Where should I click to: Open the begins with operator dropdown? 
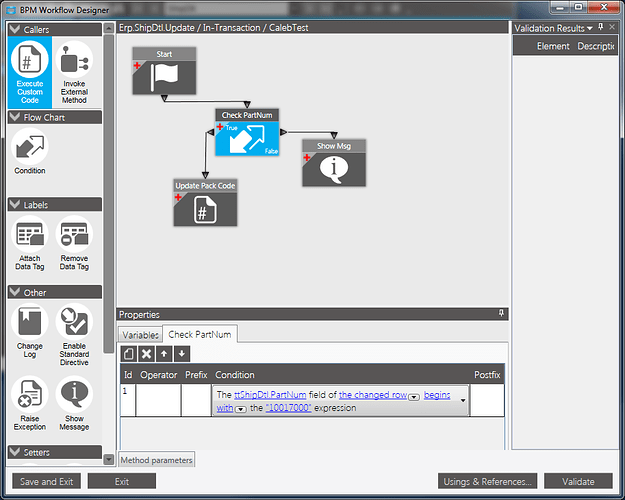tap(241, 409)
